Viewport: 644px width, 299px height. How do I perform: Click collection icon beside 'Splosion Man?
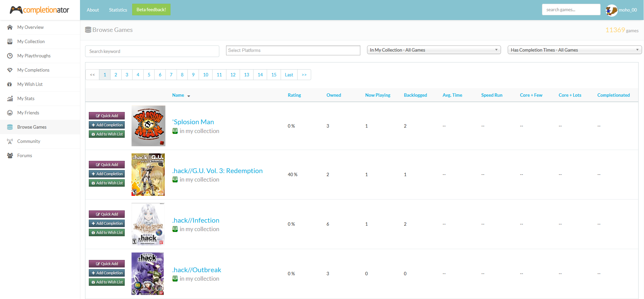(175, 131)
